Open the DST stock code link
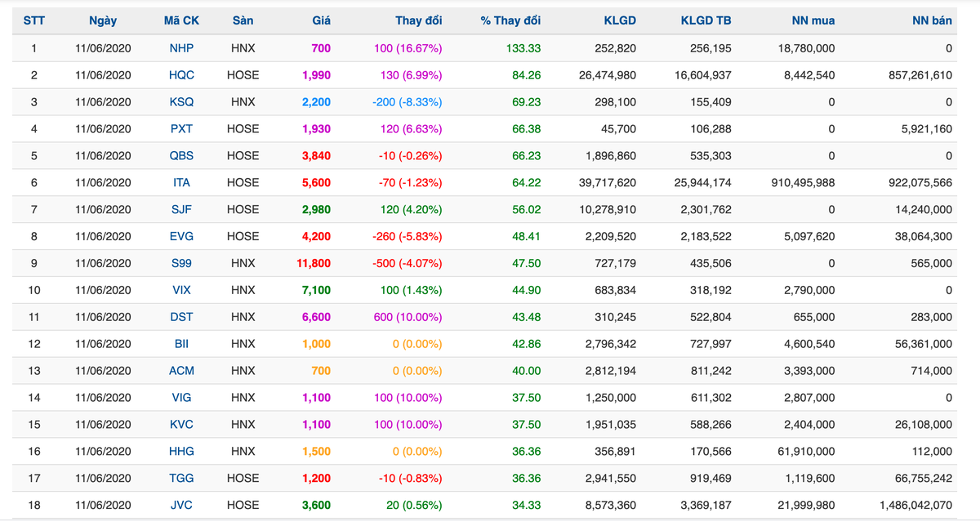This screenshot has width=980, height=522. (x=181, y=317)
